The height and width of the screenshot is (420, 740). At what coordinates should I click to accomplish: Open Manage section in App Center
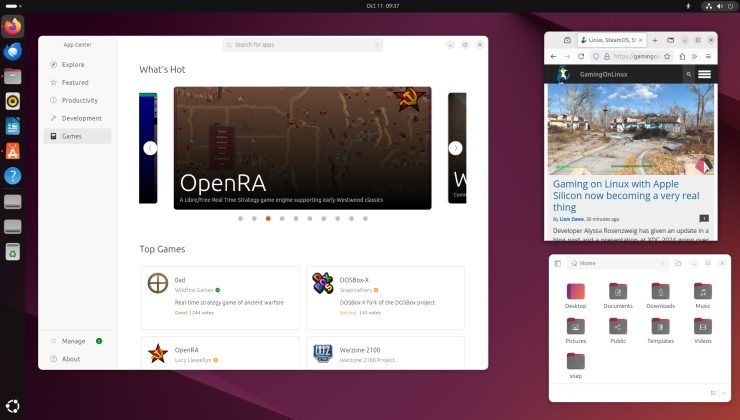tap(77, 341)
